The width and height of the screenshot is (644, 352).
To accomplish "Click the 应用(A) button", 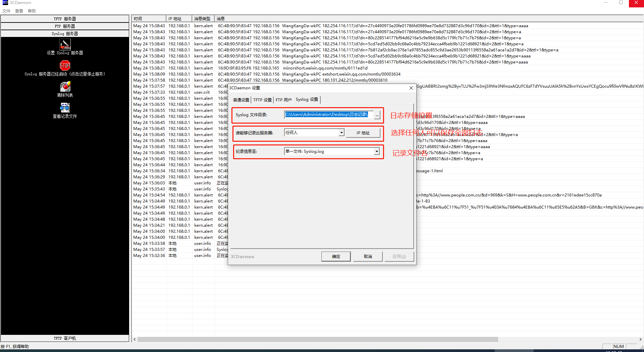I will (x=399, y=257).
